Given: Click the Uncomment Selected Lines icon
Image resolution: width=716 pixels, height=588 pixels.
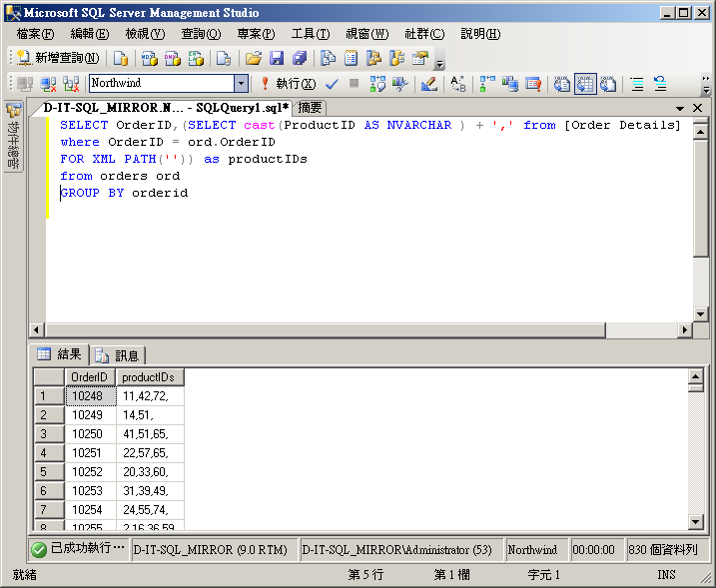Looking at the screenshot, I should [x=660, y=84].
